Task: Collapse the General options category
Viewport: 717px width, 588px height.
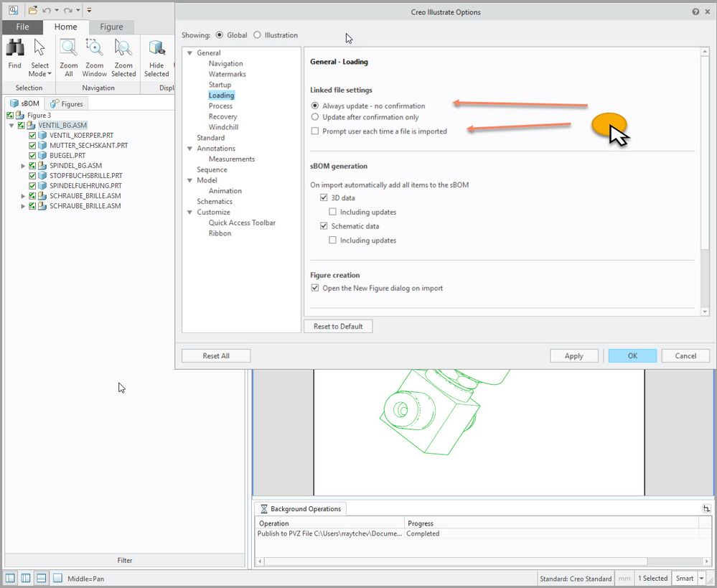Action: pos(189,53)
